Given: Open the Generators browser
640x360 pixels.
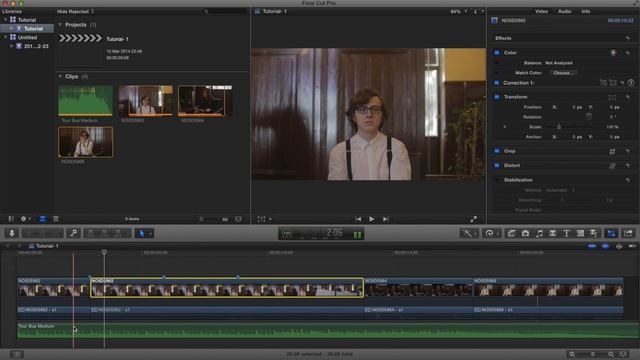Looking at the screenshot, I should coord(580,233).
